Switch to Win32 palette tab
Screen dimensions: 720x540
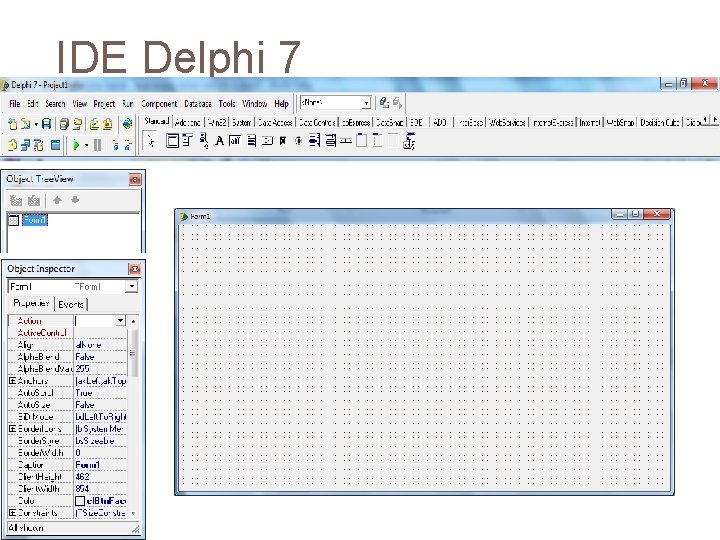(217, 123)
